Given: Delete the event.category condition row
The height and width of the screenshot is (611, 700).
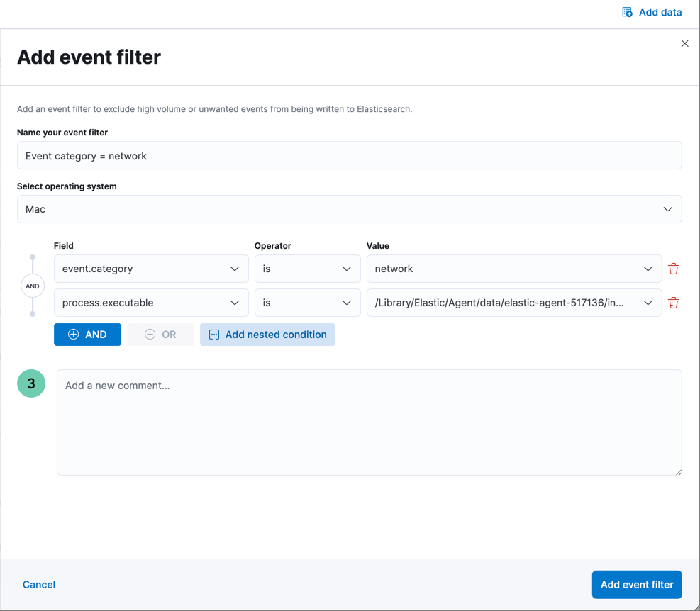Looking at the screenshot, I should click(672, 269).
